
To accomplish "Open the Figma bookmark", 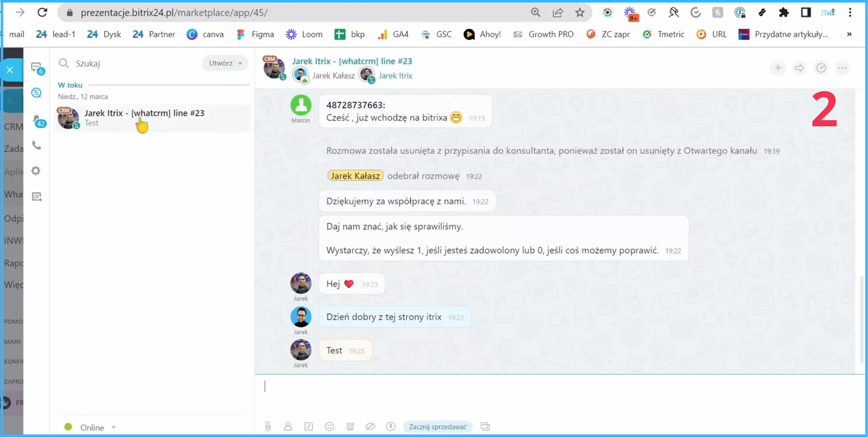I will point(255,34).
